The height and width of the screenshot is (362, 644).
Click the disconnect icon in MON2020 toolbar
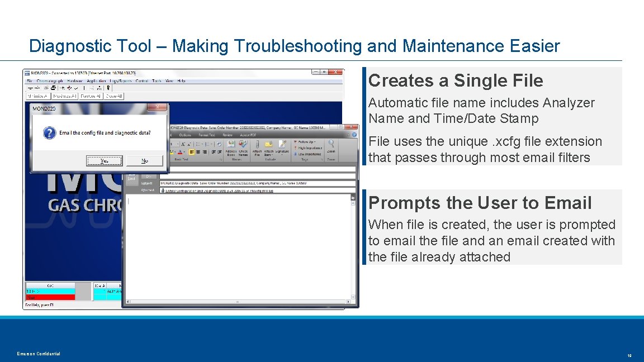pyautogui.click(x=37, y=88)
